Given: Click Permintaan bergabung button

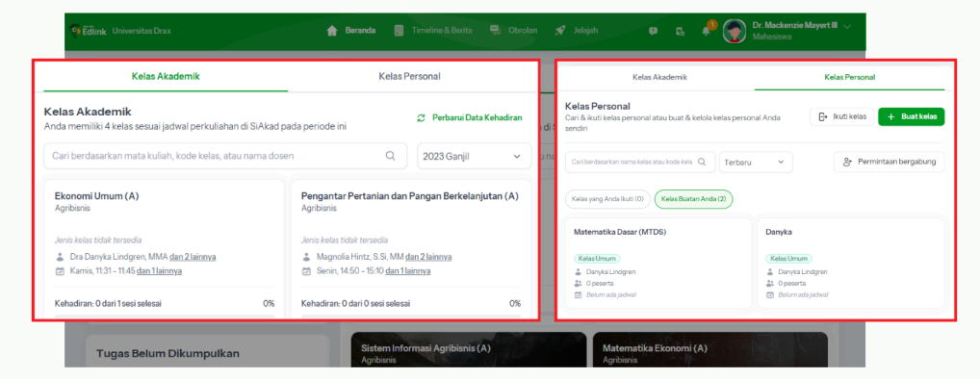Looking at the screenshot, I should click(x=890, y=162).
